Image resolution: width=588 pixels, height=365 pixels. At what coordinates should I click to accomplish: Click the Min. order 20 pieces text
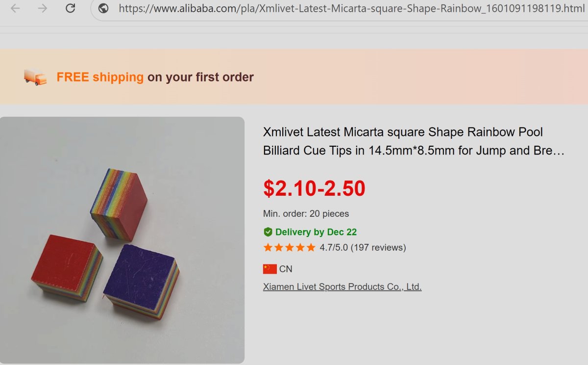click(x=306, y=214)
